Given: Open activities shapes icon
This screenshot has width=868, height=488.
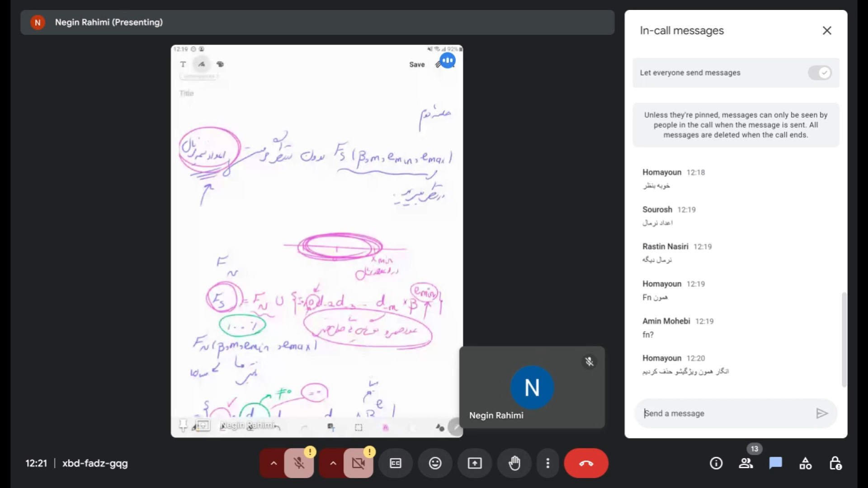Looking at the screenshot, I should tap(805, 463).
